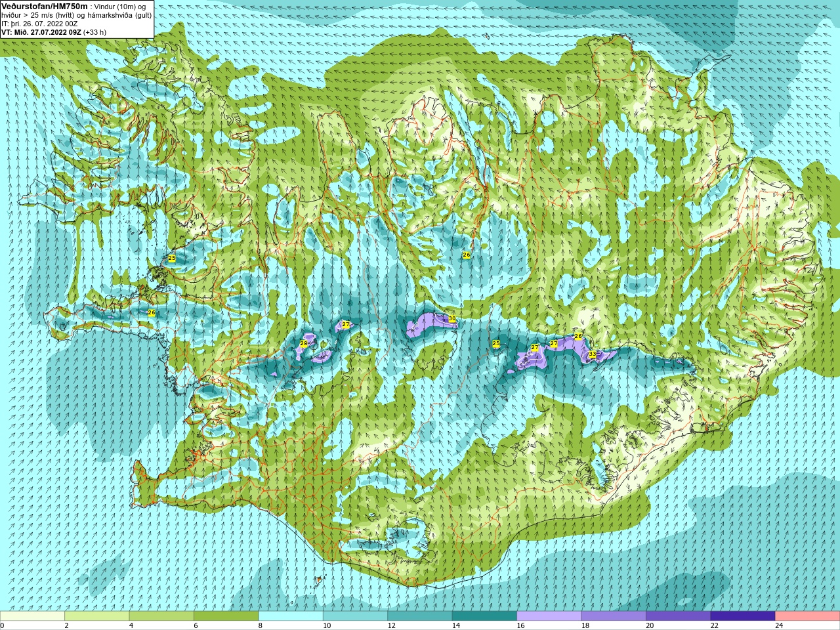Select the pink above-24 legend swatch
The width and height of the screenshot is (840, 630).
[808, 616]
